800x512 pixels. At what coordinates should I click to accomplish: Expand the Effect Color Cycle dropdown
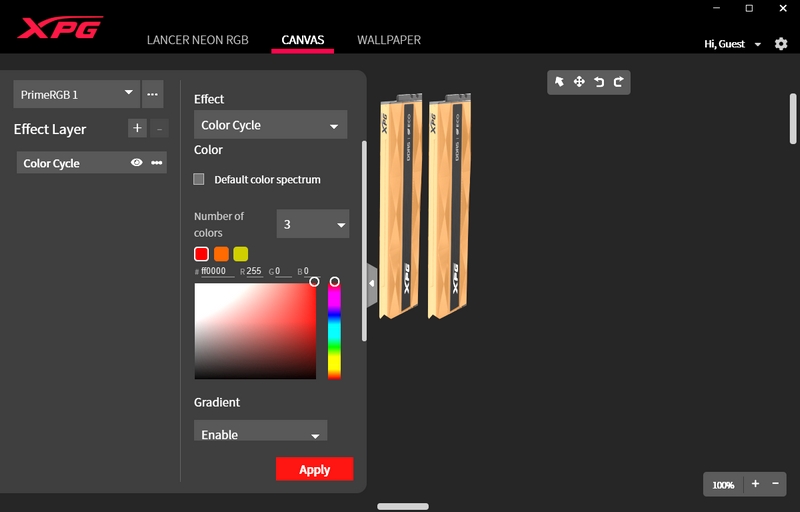[270, 125]
